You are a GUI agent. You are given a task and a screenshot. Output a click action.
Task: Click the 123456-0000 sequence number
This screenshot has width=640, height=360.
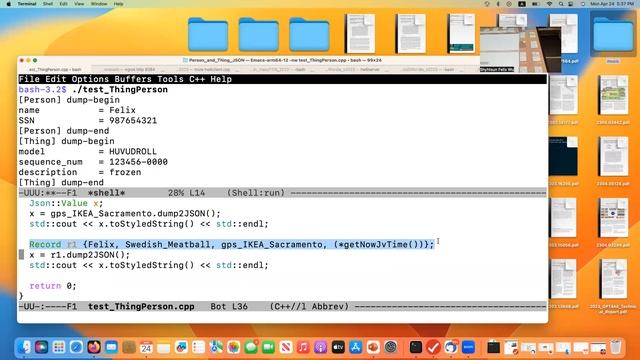pyautogui.click(x=138, y=162)
